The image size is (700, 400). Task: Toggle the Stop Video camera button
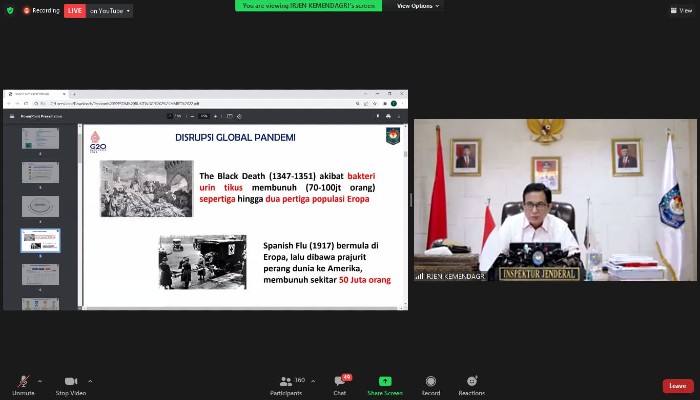pos(70,382)
